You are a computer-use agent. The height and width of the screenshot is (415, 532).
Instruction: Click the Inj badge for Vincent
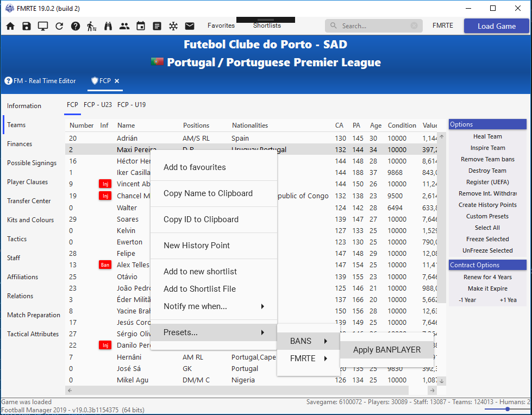(105, 184)
